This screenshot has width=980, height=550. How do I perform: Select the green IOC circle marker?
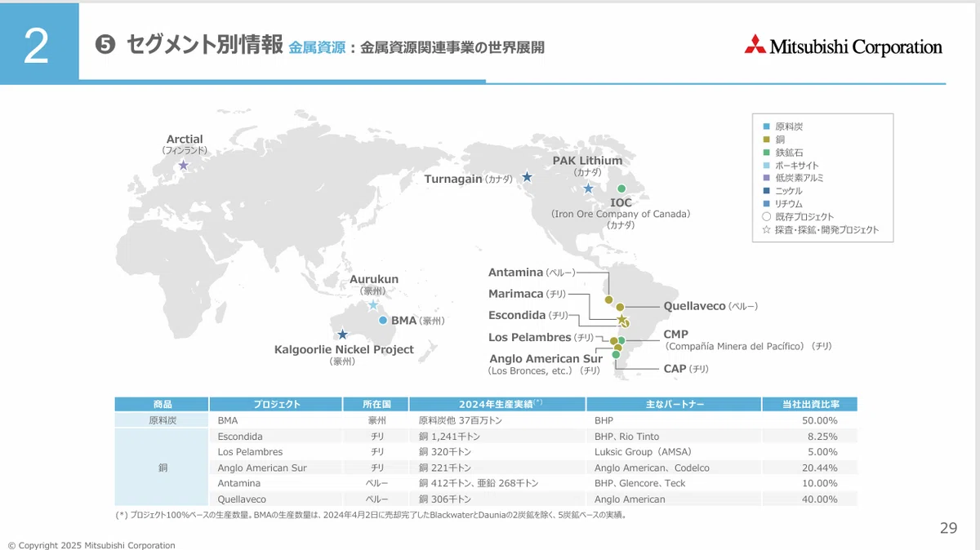[x=621, y=189]
